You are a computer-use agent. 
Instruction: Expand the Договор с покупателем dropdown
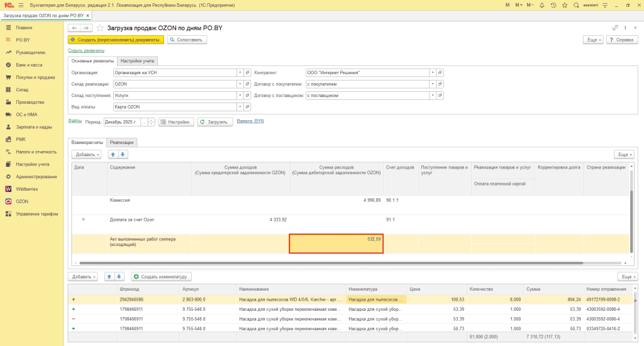coord(433,84)
